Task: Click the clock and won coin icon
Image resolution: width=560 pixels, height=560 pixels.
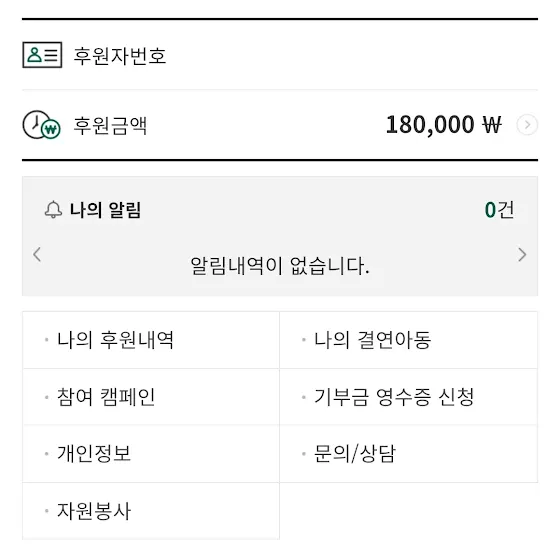Action: tap(41, 125)
